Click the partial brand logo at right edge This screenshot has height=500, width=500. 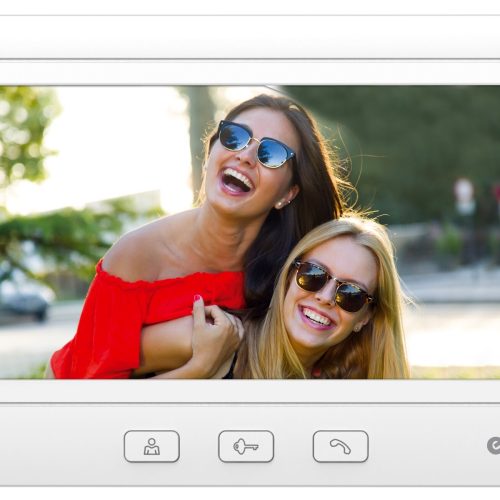(494, 446)
